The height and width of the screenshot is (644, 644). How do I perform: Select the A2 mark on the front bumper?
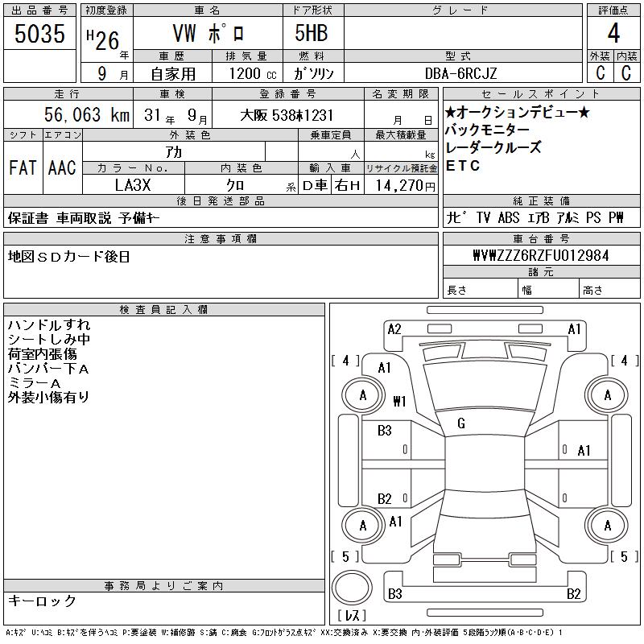394,329
